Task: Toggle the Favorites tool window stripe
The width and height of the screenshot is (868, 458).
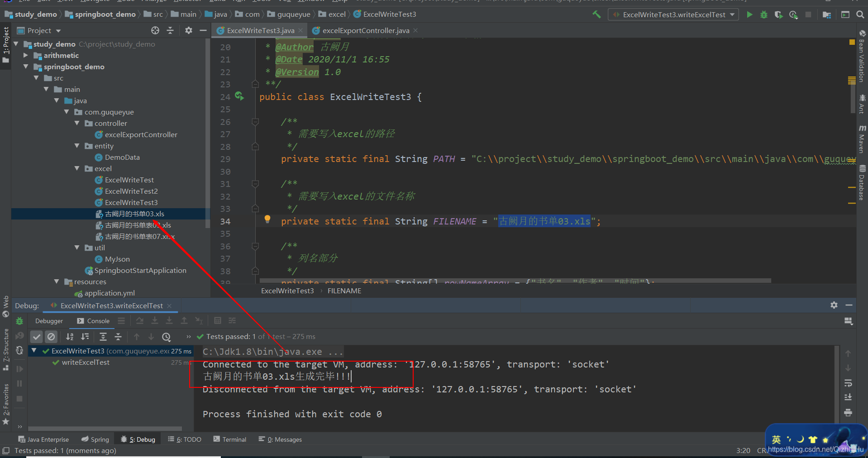Action: (6, 404)
